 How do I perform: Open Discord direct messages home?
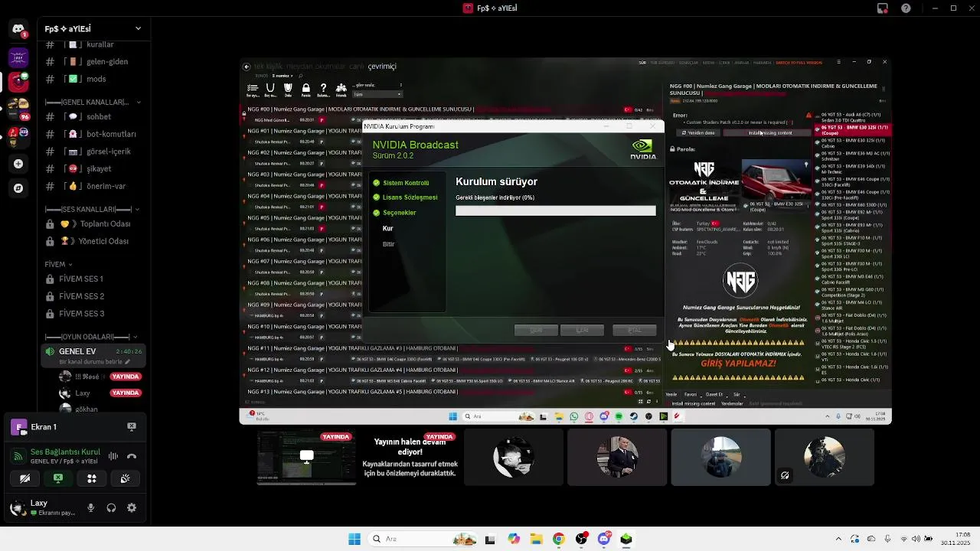tap(18, 29)
